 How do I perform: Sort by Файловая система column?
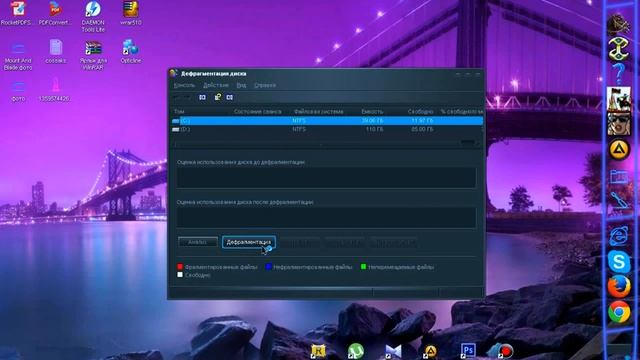[318, 111]
